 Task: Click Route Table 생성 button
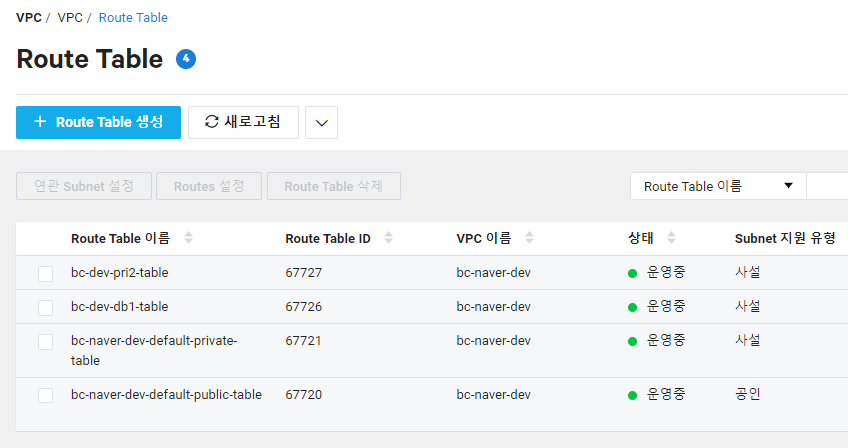[98, 122]
